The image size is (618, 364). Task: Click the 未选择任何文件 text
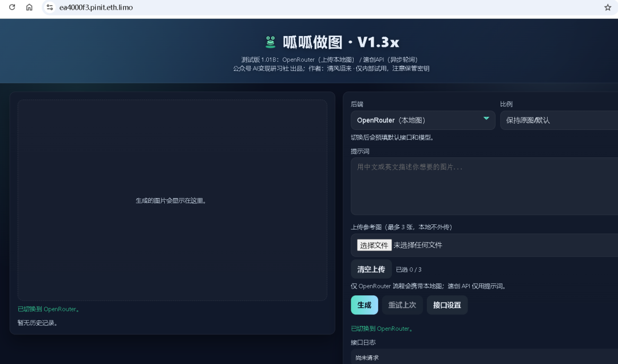pyautogui.click(x=418, y=246)
